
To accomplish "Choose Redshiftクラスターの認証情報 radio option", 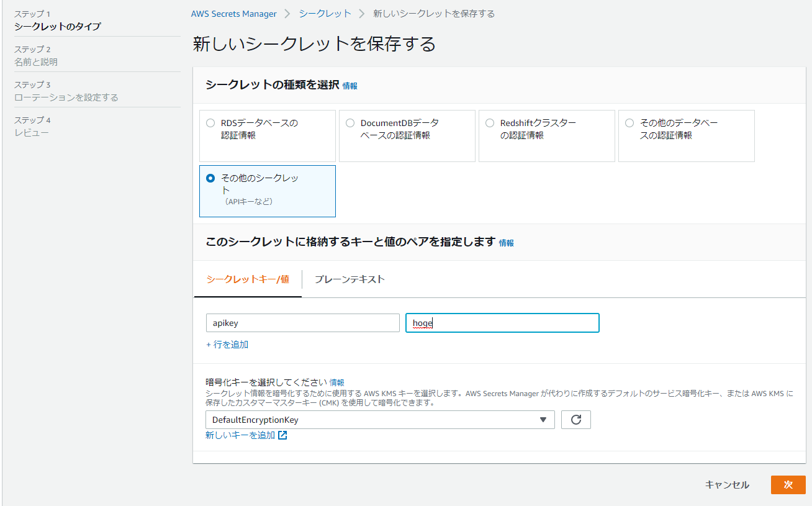I will 490,123.
